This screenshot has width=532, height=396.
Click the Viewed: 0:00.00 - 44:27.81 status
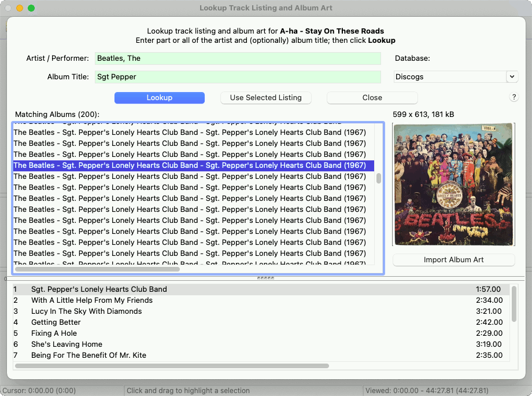tap(427, 391)
